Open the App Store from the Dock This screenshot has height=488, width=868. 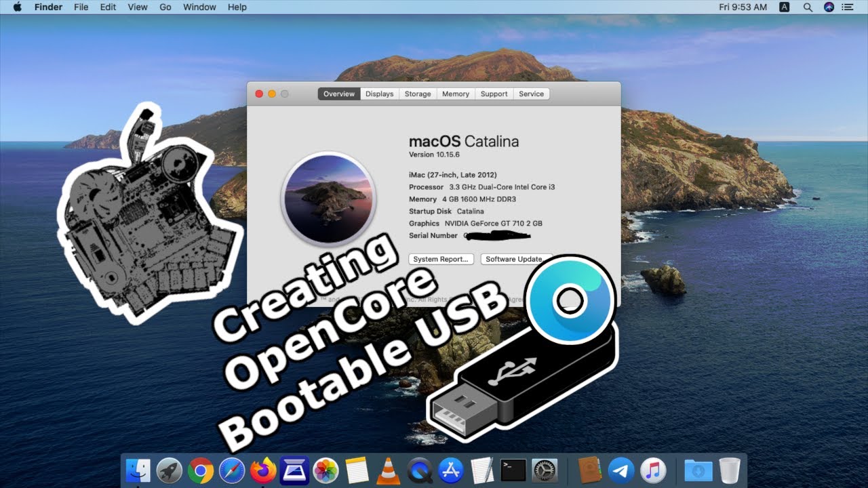coord(450,470)
